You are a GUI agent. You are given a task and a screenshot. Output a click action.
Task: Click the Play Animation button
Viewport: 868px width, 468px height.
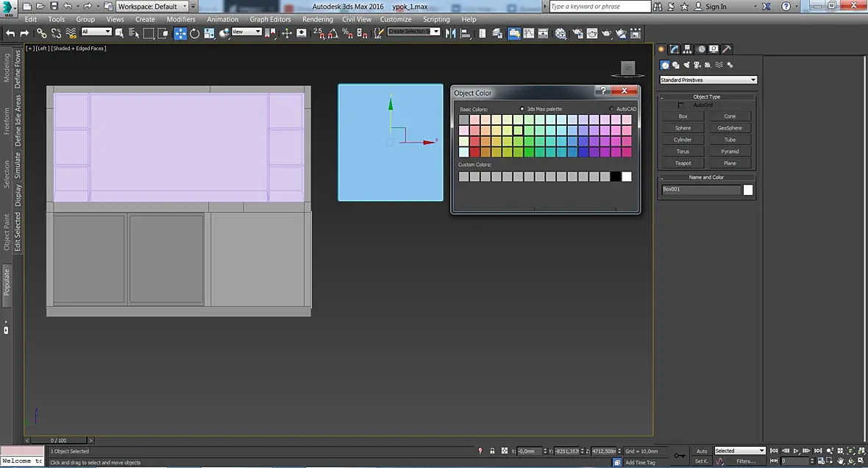click(796, 451)
